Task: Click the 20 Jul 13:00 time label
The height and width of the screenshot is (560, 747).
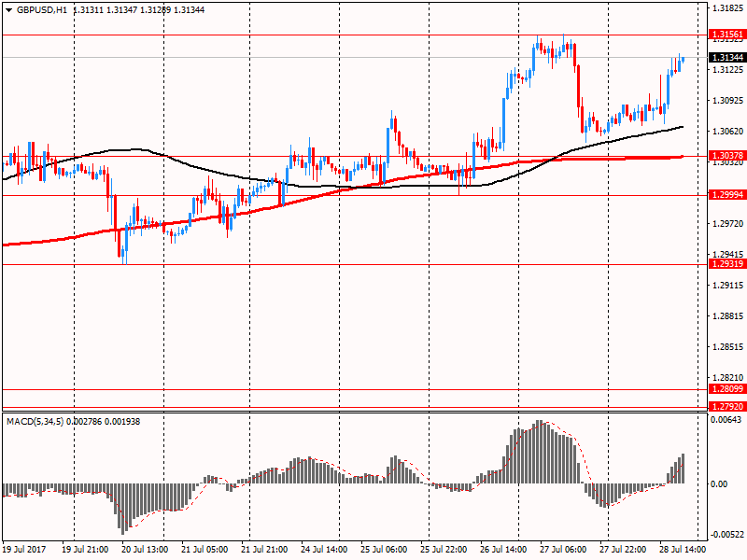Action: click(x=145, y=550)
